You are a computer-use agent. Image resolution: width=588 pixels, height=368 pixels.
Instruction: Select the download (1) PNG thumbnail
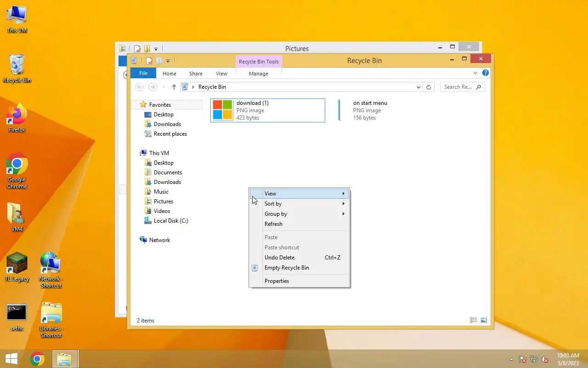pyautogui.click(x=223, y=110)
